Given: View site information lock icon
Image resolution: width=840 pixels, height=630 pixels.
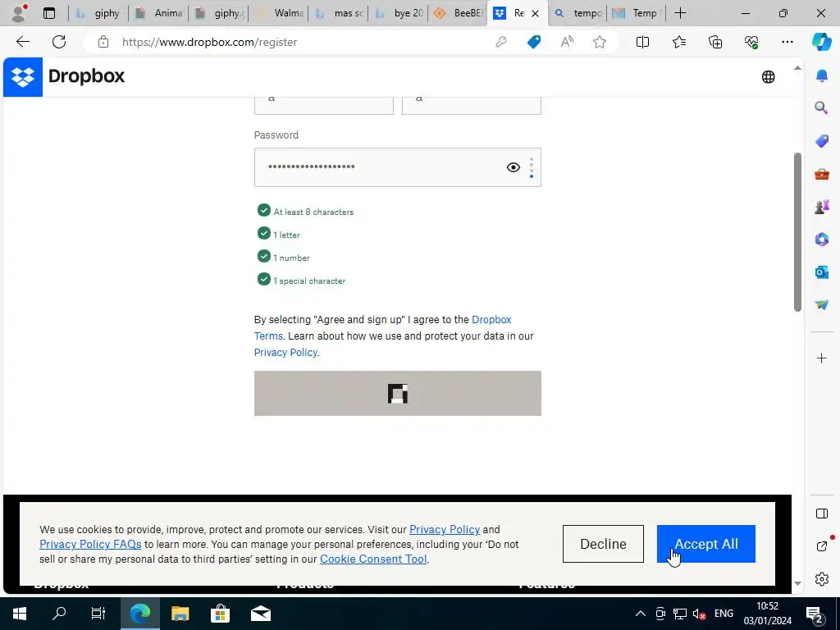Looking at the screenshot, I should coord(103,43).
